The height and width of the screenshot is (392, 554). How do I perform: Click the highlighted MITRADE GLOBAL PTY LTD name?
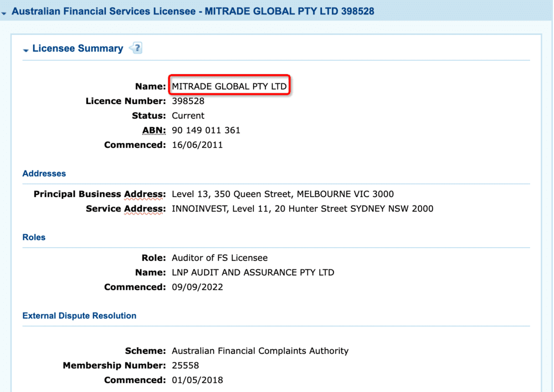click(229, 86)
